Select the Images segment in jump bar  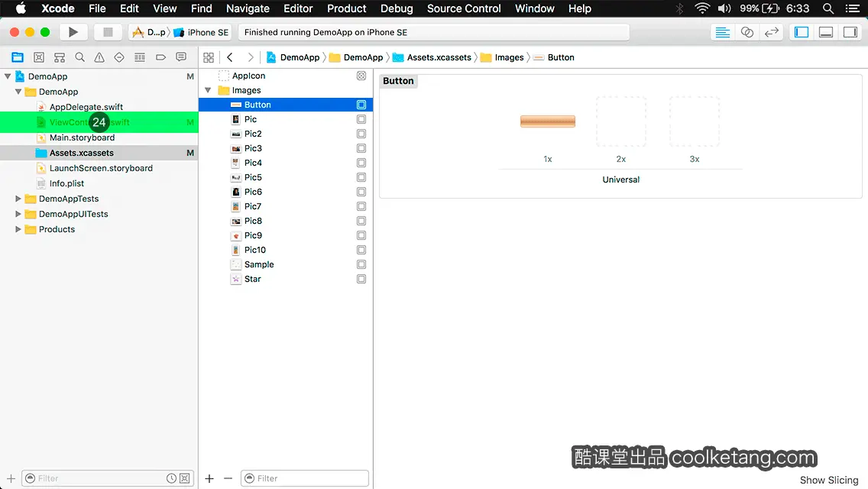(x=503, y=57)
